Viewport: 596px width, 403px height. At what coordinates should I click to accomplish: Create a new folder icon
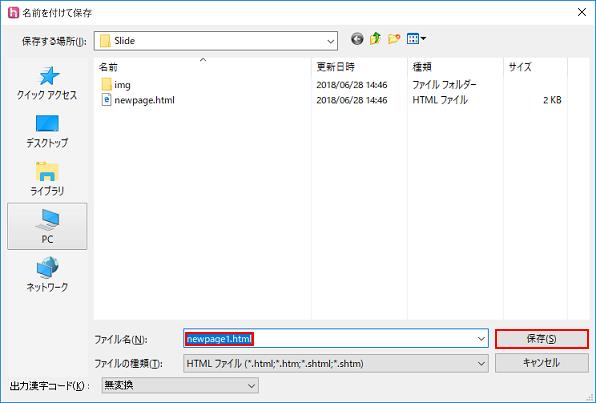pyautogui.click(x=394, y=39)
